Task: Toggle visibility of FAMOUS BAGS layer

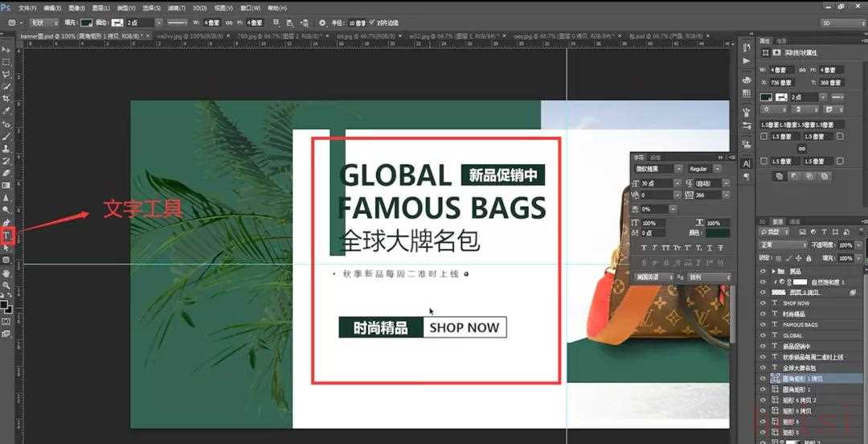Action: (x=764, y=325)
